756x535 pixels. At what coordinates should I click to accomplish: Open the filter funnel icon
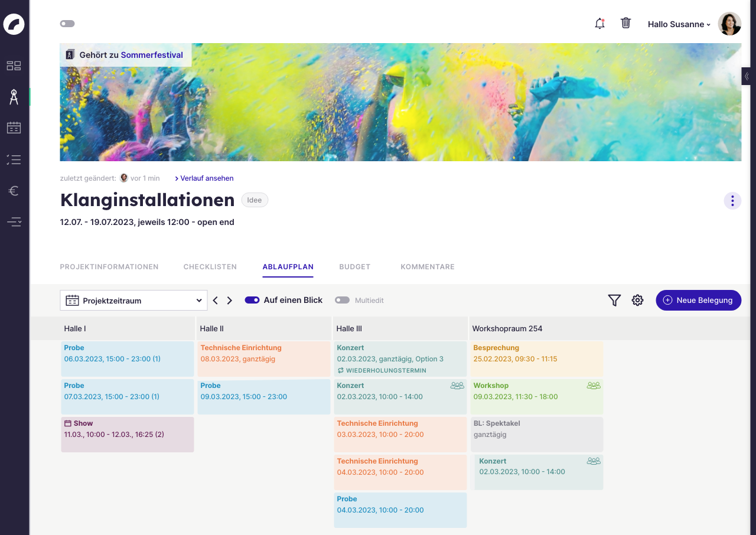pos(614,301)
